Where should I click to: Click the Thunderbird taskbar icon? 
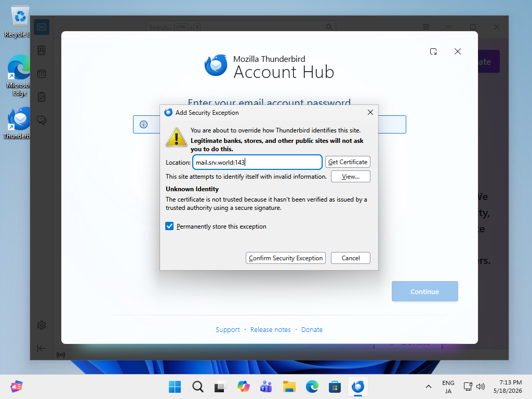(x=358, y=387)
